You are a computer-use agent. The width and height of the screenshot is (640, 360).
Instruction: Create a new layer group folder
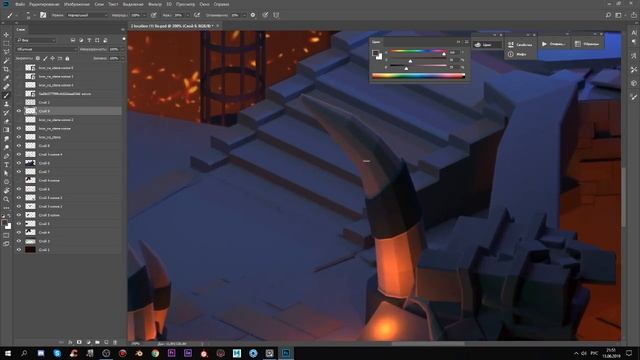pos(97,342)
